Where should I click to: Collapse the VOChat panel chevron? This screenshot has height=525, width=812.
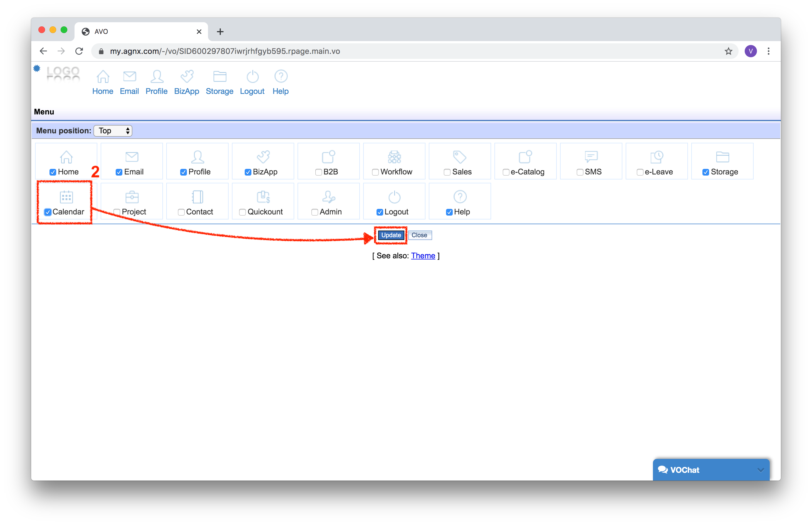pyautogui.click(x=761, y=470)
